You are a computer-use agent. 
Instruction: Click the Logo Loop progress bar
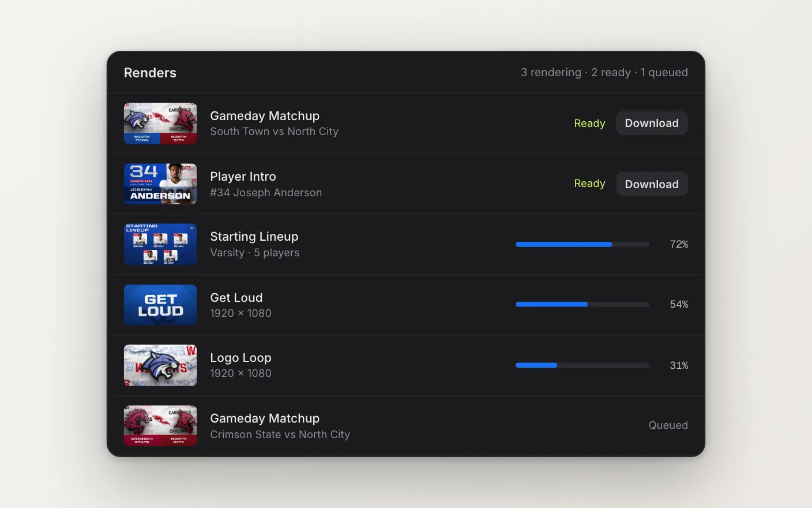click(x=582, y=365)
